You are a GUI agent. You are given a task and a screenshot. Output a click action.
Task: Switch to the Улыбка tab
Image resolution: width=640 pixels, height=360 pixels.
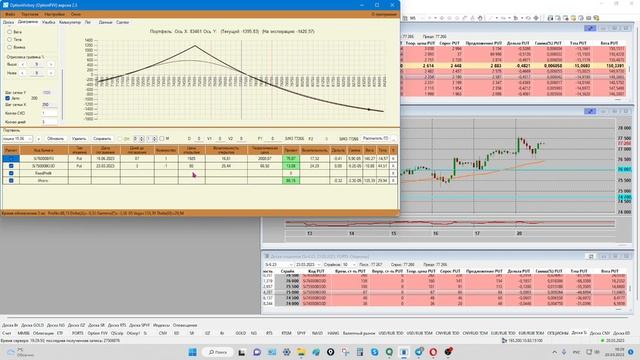point(49,22)
